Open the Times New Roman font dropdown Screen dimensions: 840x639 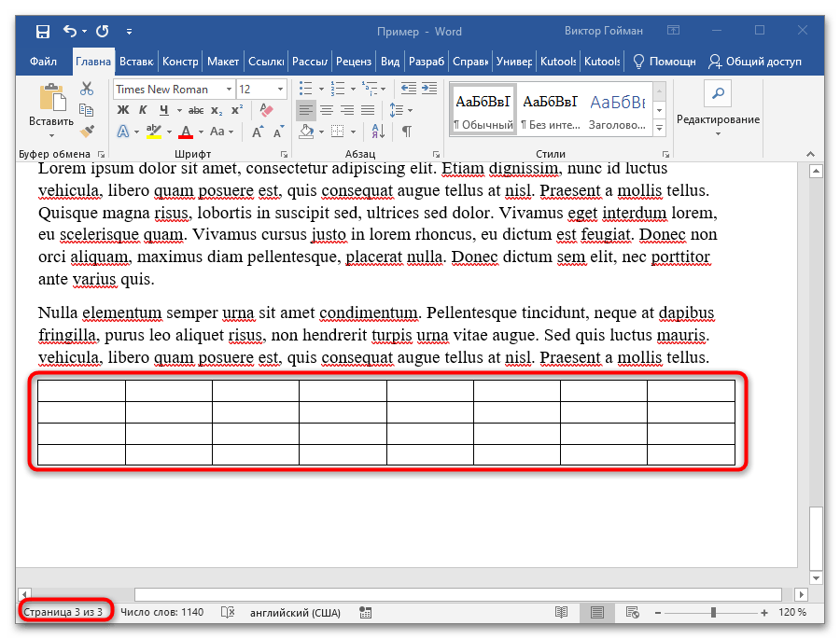pos(229,89)
